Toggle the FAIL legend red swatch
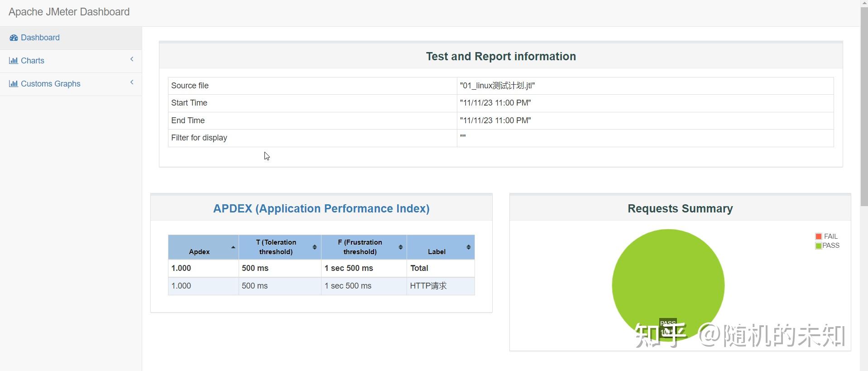This screenshot has height=371, width=868. (818, 236)
